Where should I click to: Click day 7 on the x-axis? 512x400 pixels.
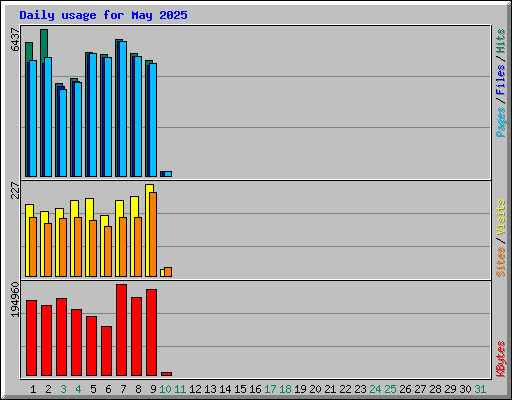pyautogui.click(x=123, y=389)
